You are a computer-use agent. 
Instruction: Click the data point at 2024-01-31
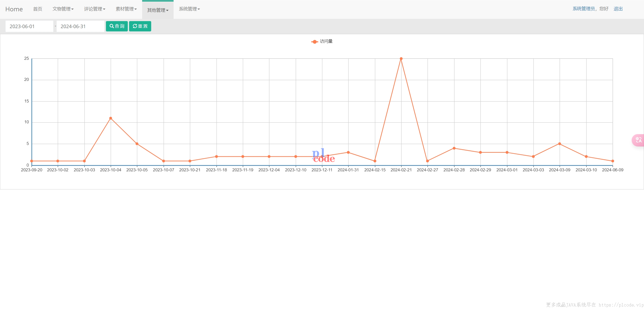[348, 152]
